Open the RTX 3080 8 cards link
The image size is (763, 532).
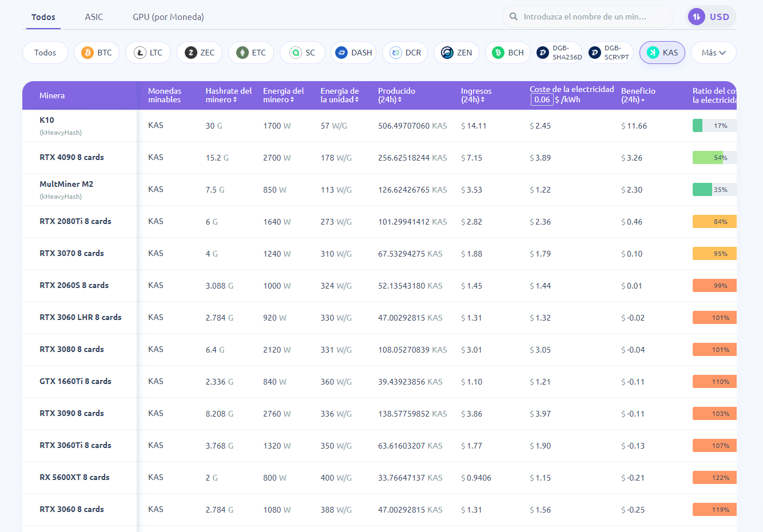point(71,349)
